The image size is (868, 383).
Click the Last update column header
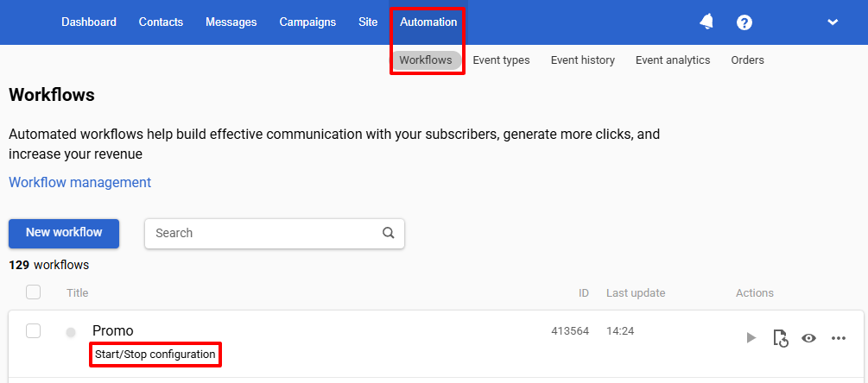click(x=636, y=292)
